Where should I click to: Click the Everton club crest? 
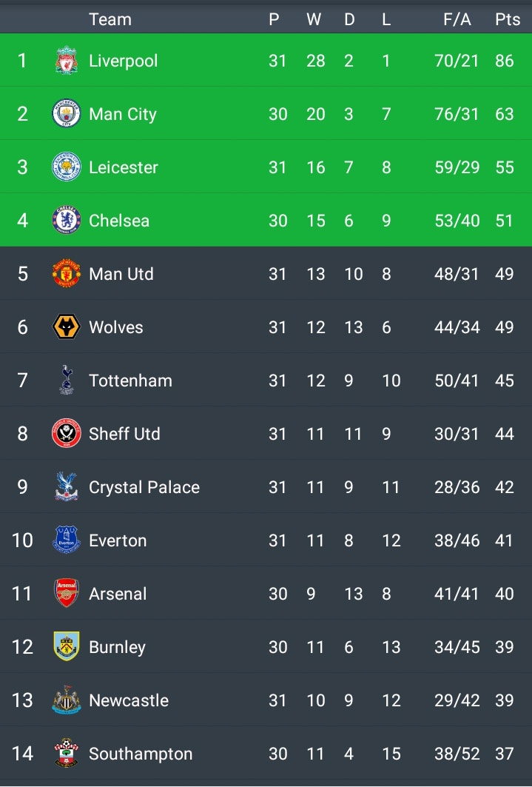pos(67,540)
